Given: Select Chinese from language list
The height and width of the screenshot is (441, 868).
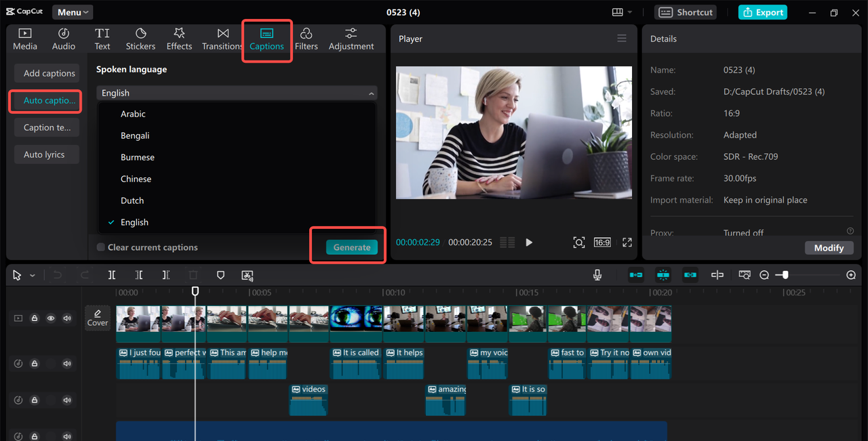Looking at the screenshot, I should [136, 179].
